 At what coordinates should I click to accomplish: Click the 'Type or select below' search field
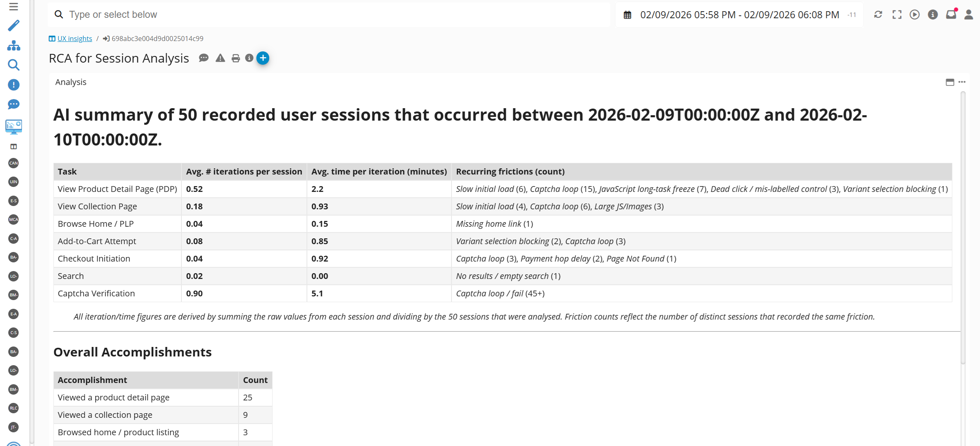click(x=327, y=15)
